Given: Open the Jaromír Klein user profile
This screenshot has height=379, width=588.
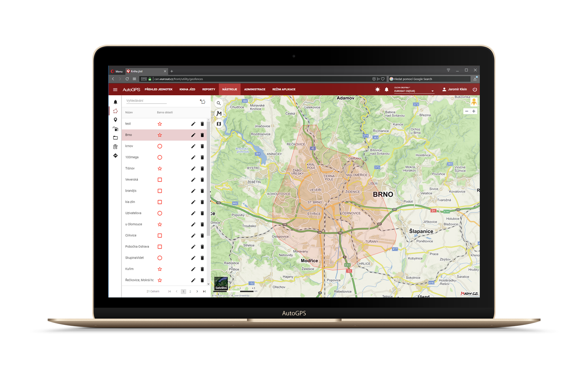Looking at the screenshot, I should (455, 90).
